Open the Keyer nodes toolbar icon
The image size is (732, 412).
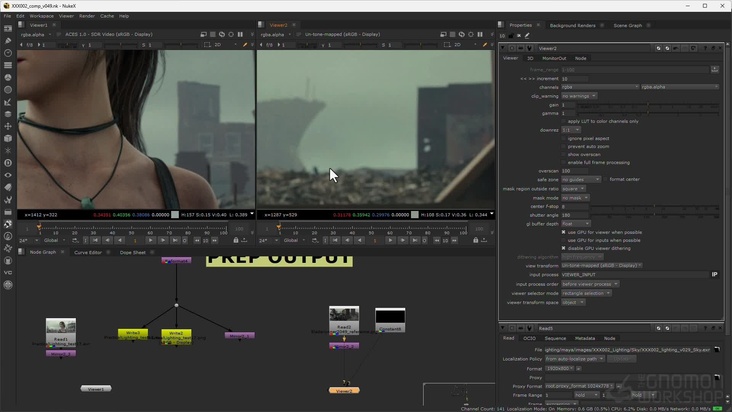coord(8,102)
